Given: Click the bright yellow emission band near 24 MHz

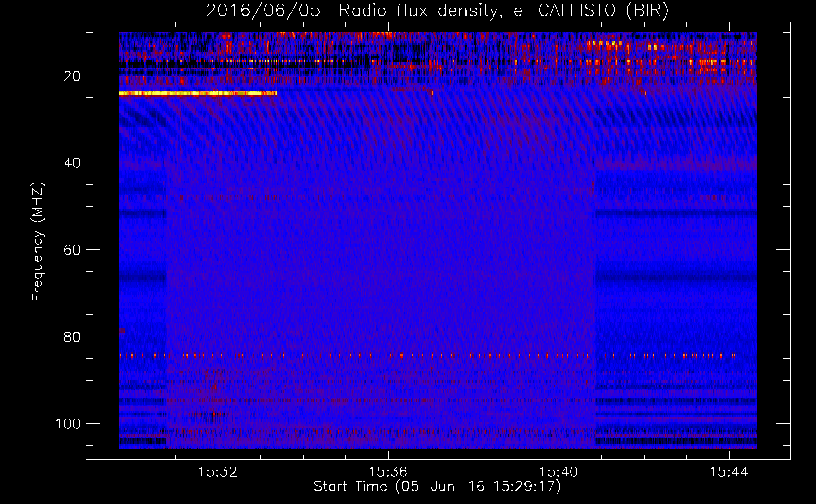Looking at the screenshot, I should (x=198, y=93).
